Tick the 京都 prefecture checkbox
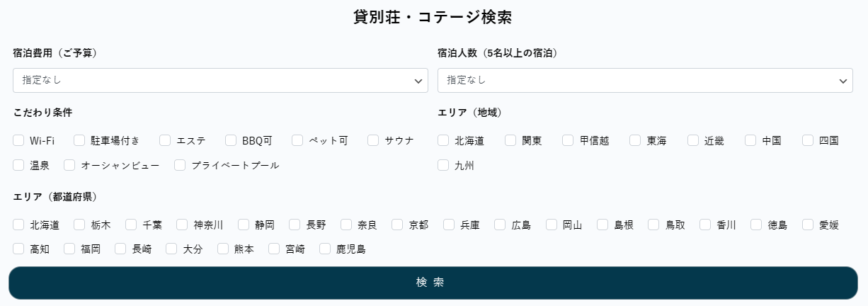The height and width of the screenshot is (306, 868). point(397,225)
